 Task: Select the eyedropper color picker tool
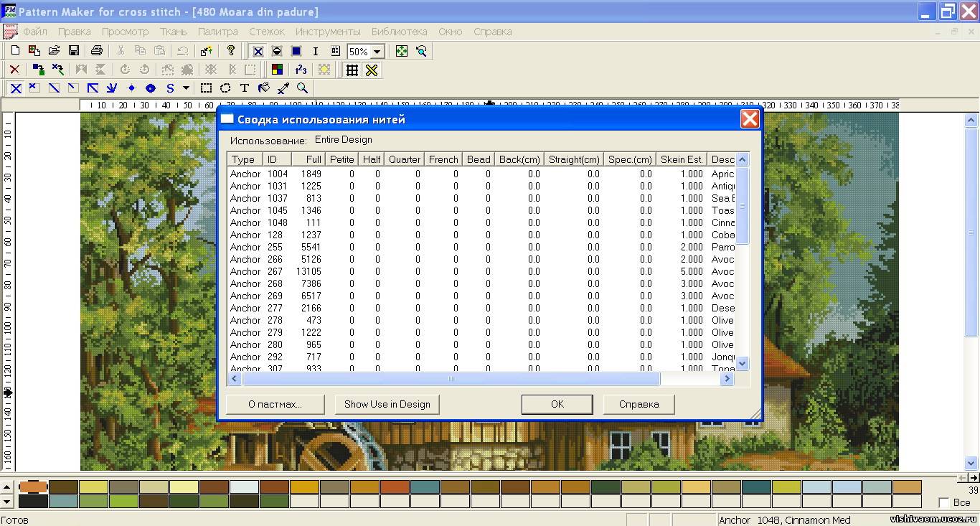click(x=283, y=88)
